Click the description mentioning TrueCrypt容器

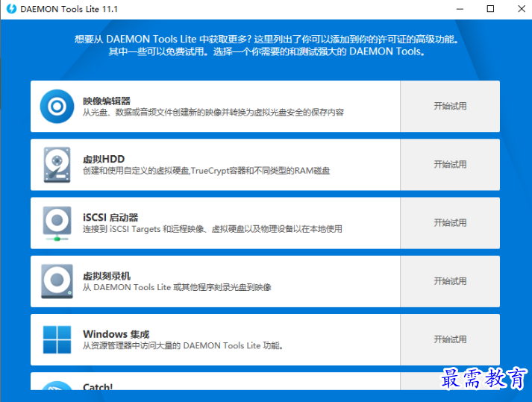pyautogui.click(x=206, y=170)
